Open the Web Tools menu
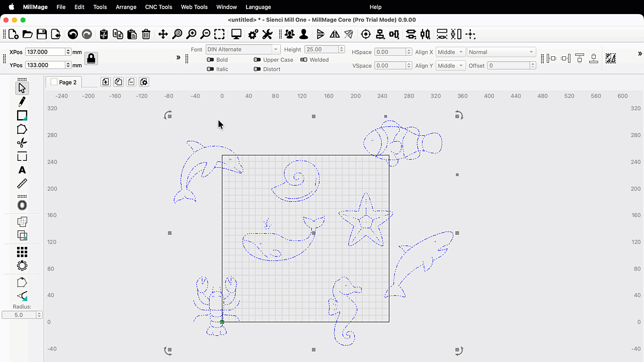 pyautogui.click(x=194, y=7)
